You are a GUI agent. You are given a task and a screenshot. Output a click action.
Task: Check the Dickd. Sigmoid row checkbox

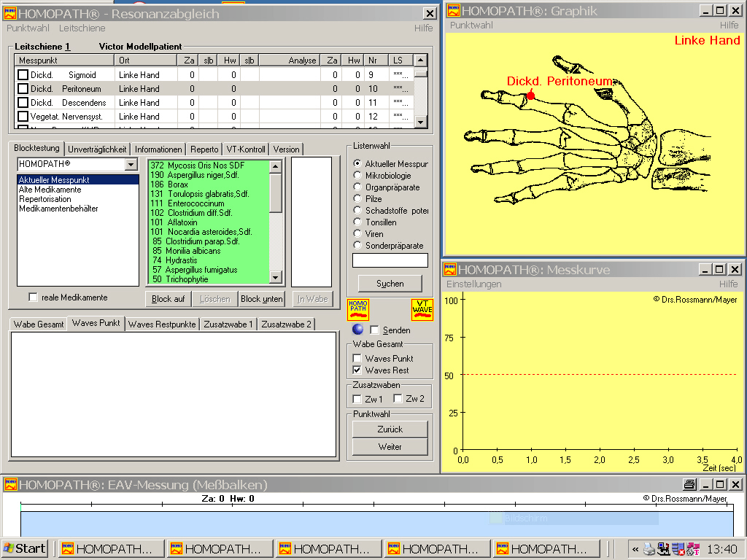click(x=23, y=75)
